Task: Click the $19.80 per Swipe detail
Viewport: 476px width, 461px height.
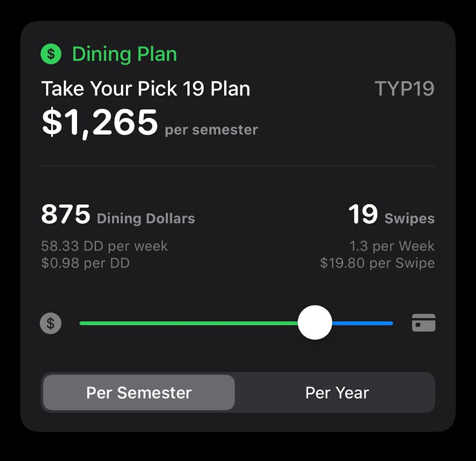Action: click(x=377, y=263)
